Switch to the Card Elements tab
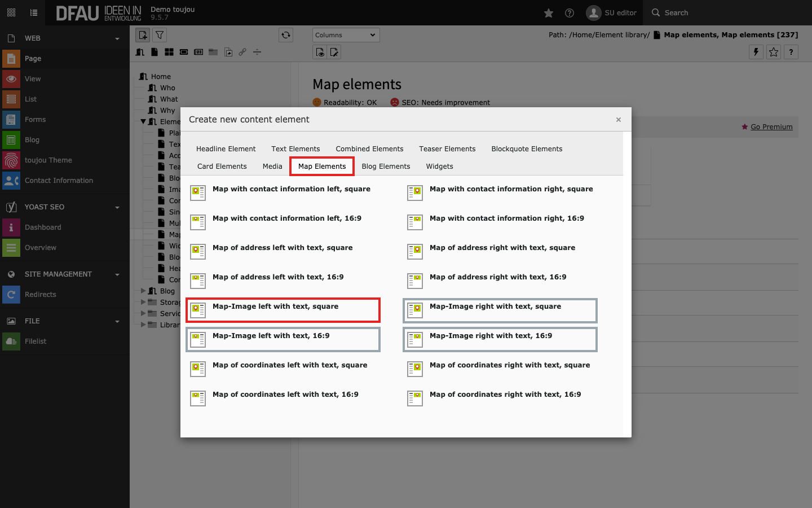812x508 pixels. 222,167
